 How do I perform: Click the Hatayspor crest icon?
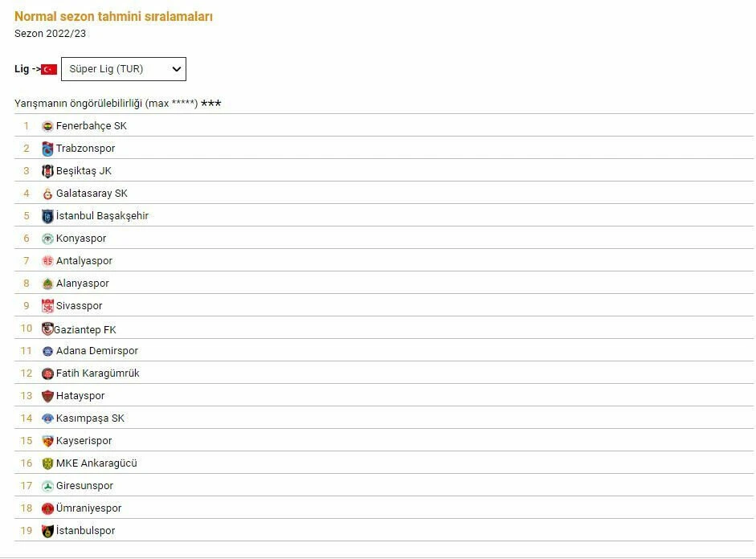tap(50, 395)
